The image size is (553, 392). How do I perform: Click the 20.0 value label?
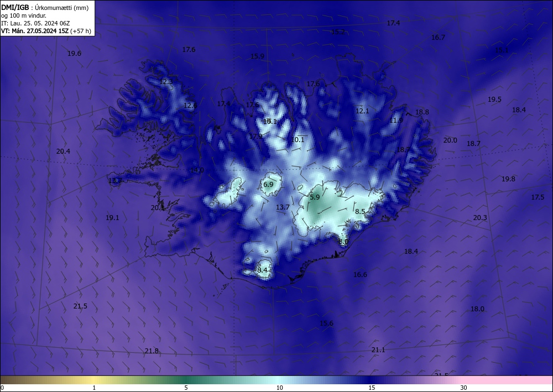(450, 140)
